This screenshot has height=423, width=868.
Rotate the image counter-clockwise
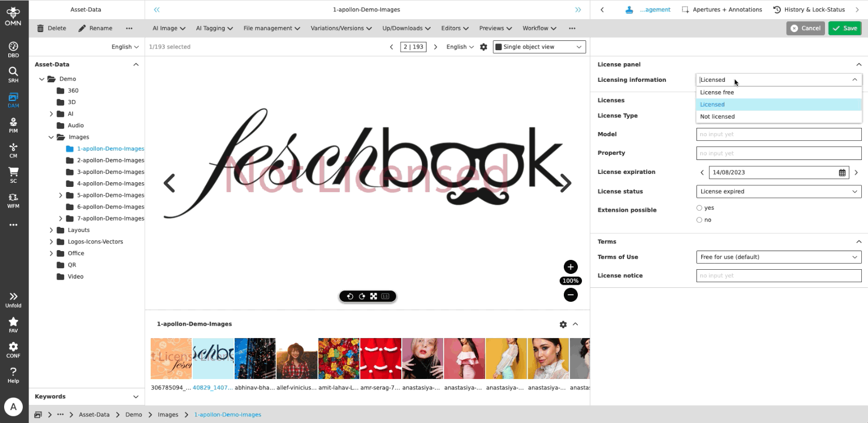tap(350, 296)
